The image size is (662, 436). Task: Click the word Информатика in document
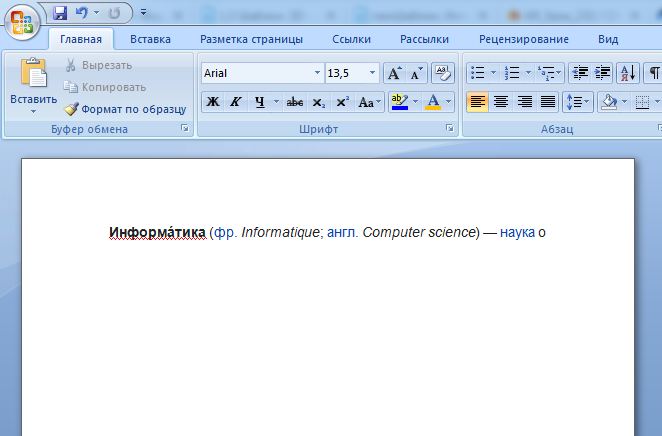(157, 233)
